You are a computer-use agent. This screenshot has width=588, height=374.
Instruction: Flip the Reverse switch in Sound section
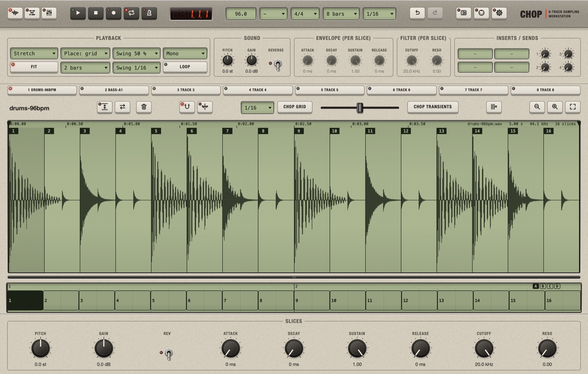coord(278,65)
